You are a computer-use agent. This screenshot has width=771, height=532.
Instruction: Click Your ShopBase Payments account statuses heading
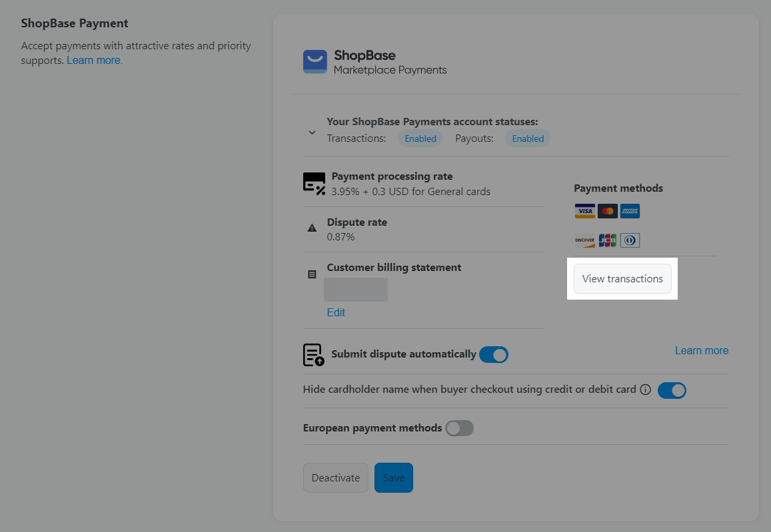pos(432,122)
